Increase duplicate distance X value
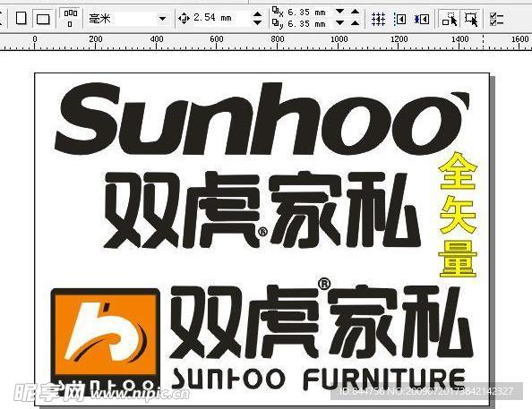 point(355,12)
